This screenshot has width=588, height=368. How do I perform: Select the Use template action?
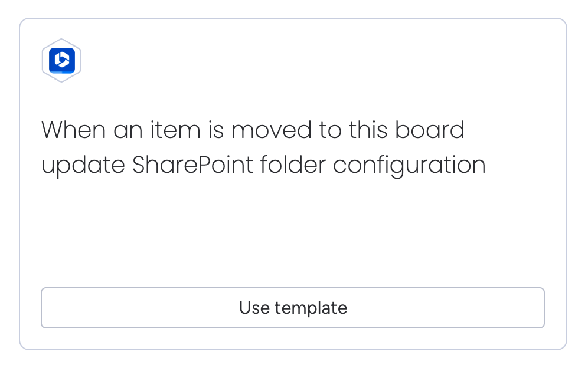293,307
